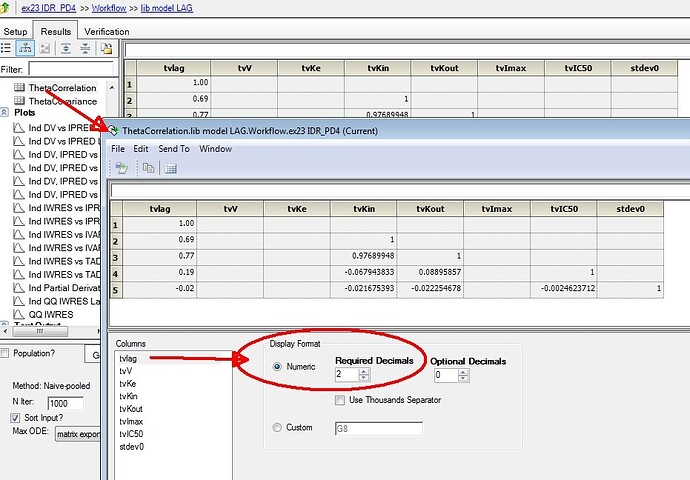
Task: Click the expand all results icon
Action: pyautogui.click(x=66, y=48)
